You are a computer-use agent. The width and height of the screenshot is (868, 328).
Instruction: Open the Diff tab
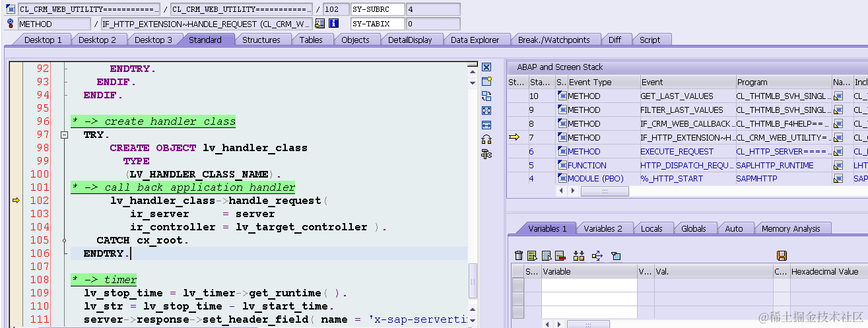pos(615,40)
